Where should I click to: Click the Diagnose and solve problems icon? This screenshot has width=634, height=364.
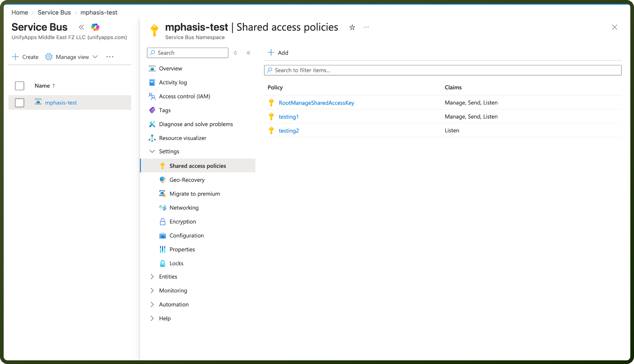pos(152,124)
